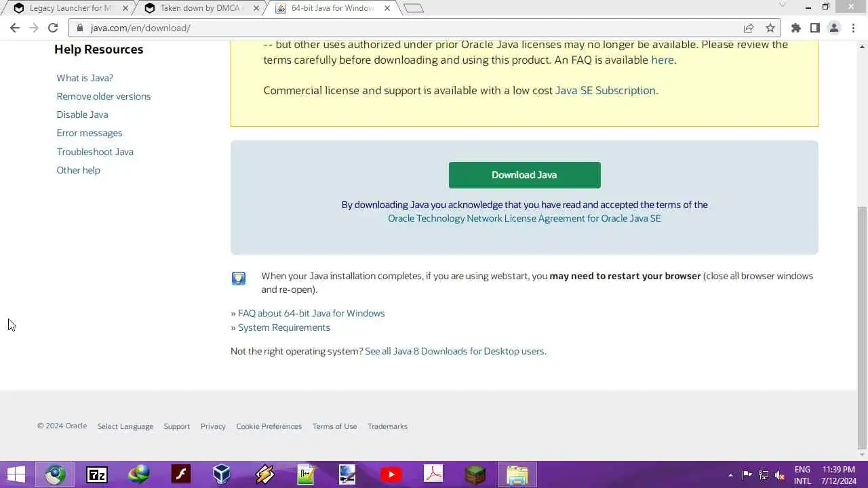The image size is (868, 488).
Task: Open the monitor-with-pen taskbar icon
Action: click(x=348, y=474)
